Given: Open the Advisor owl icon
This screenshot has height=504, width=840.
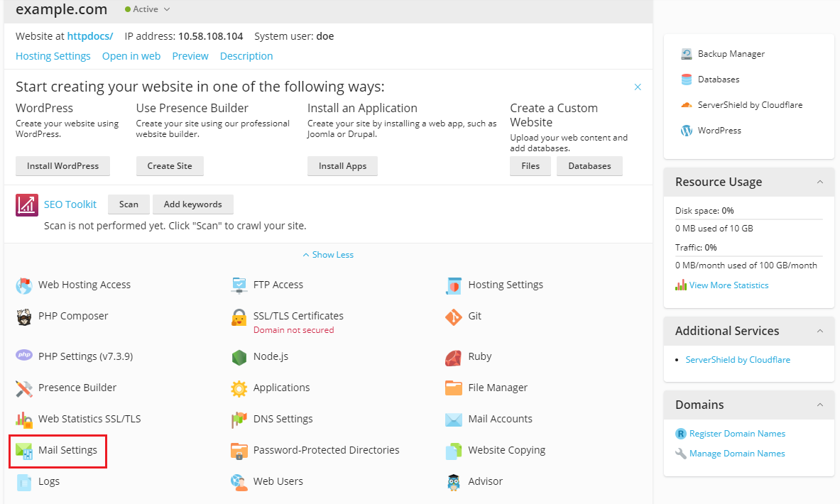Looking at the screenshot, I should (453, 482).
